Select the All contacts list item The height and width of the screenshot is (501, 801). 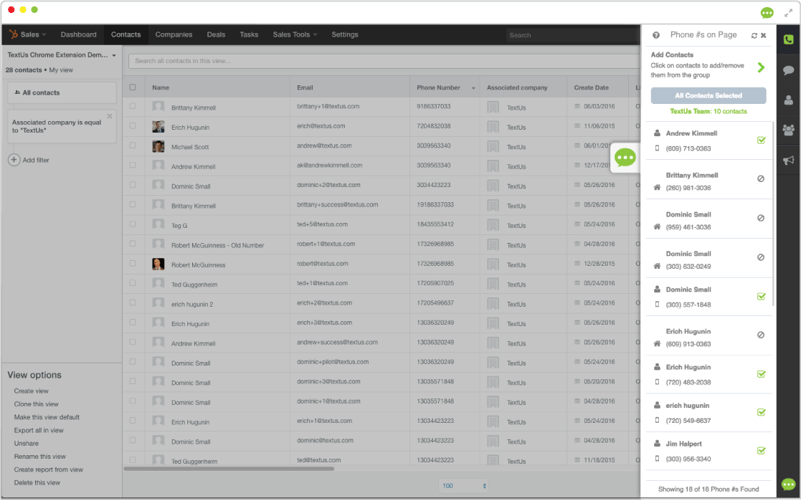pyautogui.click(x=62, y=93)
